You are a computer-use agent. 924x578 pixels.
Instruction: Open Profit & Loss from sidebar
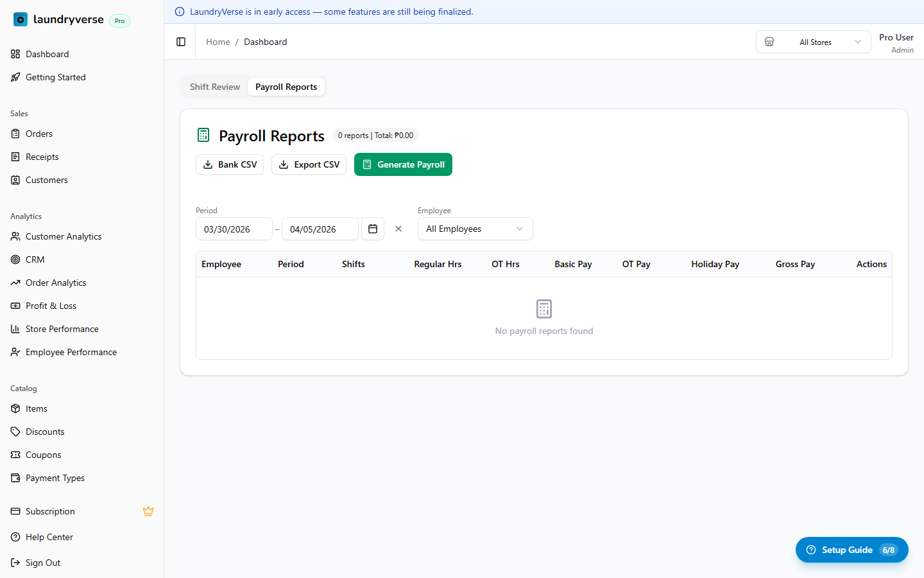51,306
